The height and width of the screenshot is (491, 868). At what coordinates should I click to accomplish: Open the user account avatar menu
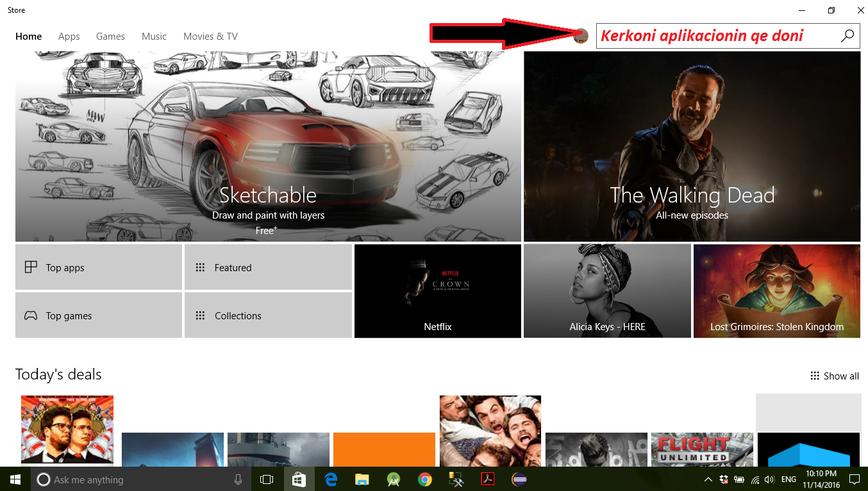click(581, 36)
